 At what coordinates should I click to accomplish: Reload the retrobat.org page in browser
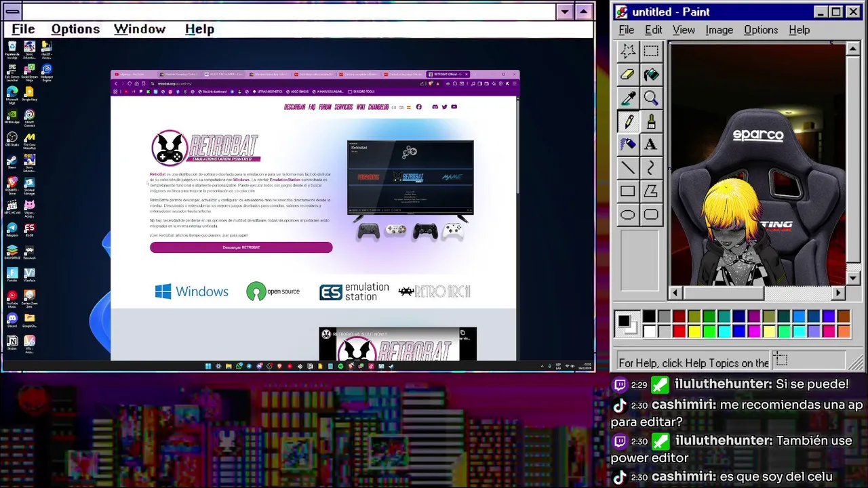click(130, 83)
